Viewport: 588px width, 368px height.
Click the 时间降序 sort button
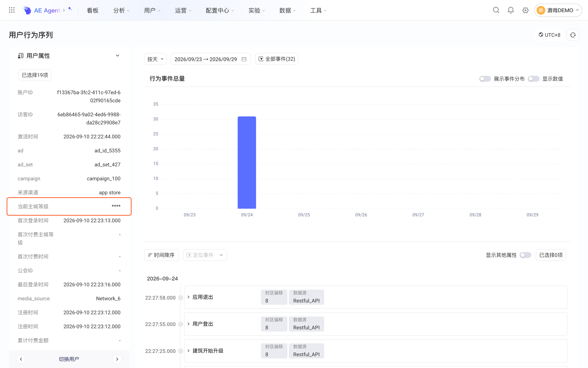coord(161,255)
